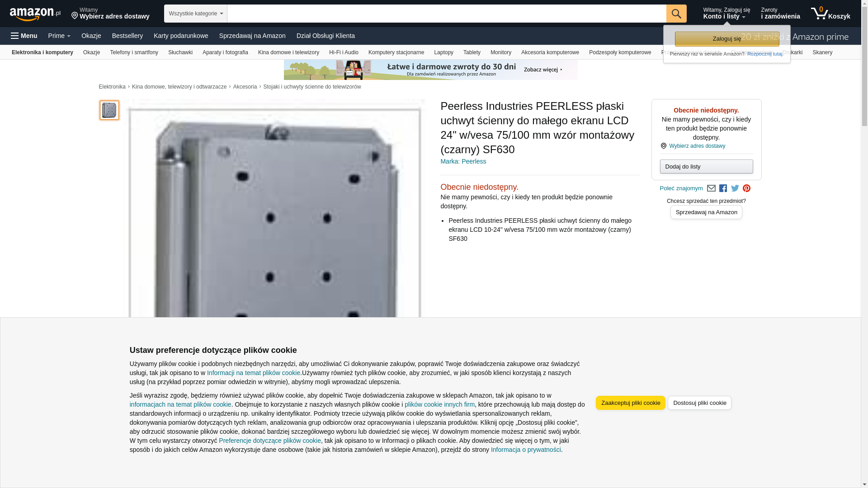
Task: Share product on Facebook icon
Action: 723,188
